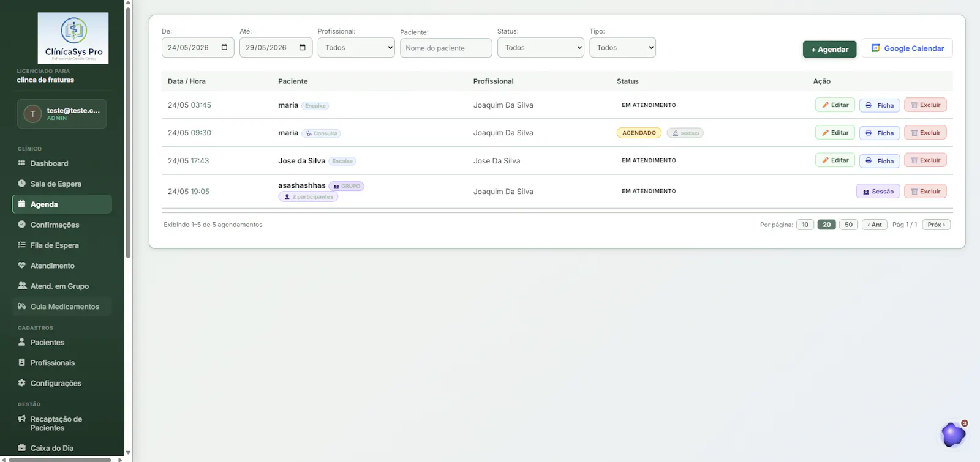Image resolution: width=980 pixels, height=462 pixels.
Task: Delete Jose da Silva's appointment
Action: pos(925,160)
